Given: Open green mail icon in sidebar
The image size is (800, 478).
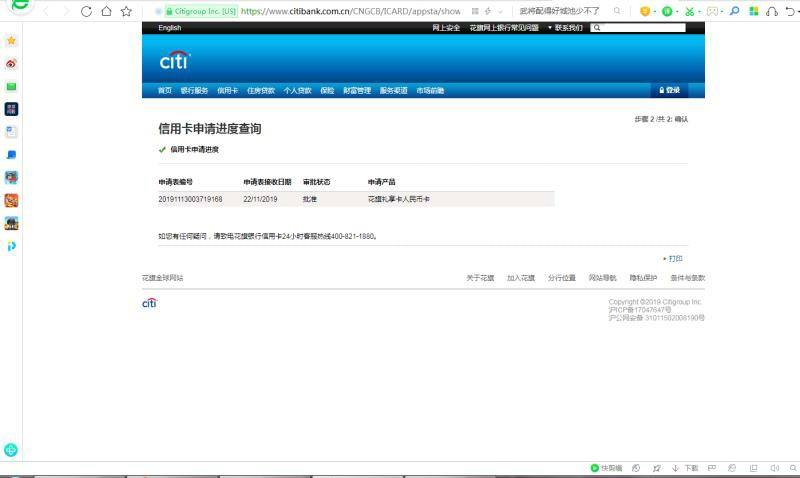Looking at the screenshot, I should coord(11,86).
